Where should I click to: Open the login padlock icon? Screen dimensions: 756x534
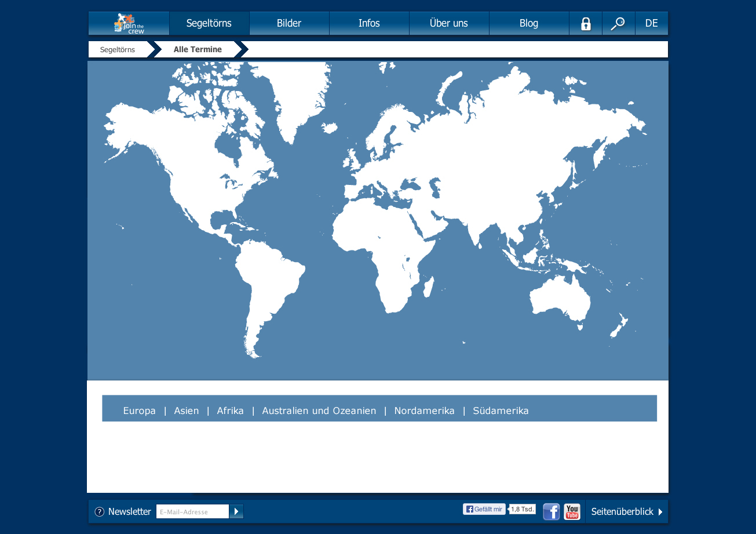586,24
